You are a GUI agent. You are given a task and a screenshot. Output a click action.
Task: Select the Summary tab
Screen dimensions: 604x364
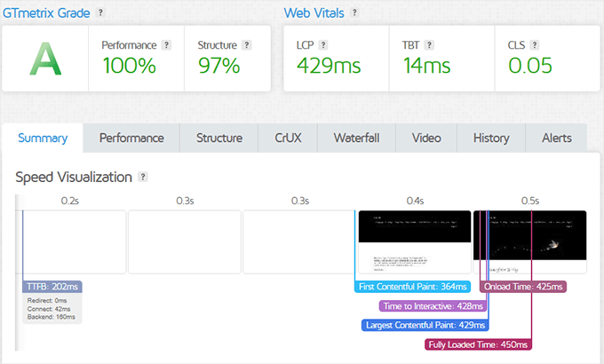pos(43,138)
